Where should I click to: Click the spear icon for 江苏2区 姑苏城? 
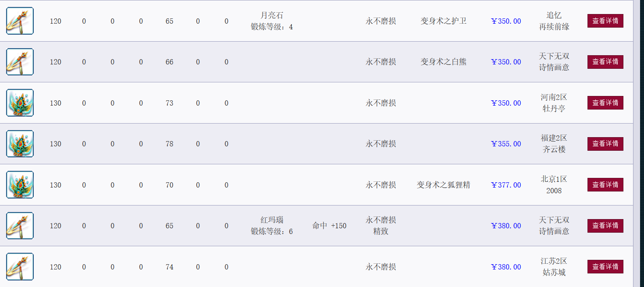(x=20, y=267)
